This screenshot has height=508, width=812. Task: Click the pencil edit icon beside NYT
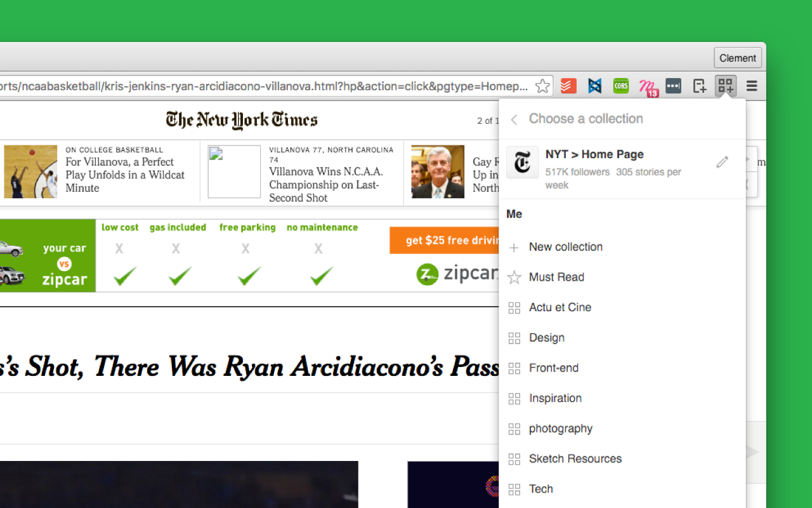tap(722, 162)
